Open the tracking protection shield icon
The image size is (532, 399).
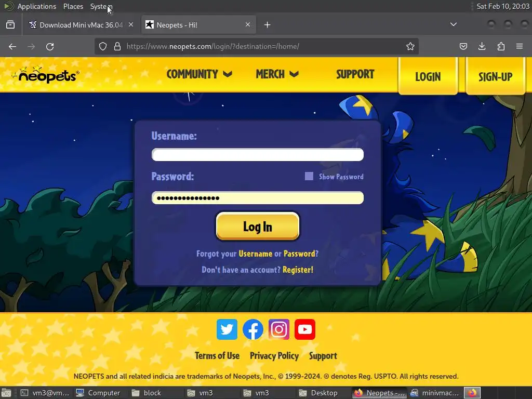tap(103, 46)
